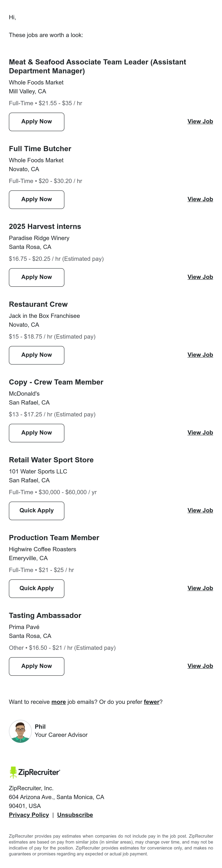The image size is (222, 868).
Task: Open the Full Time Butcher job title
Action: pyautogui.click(x=40, y=149)
